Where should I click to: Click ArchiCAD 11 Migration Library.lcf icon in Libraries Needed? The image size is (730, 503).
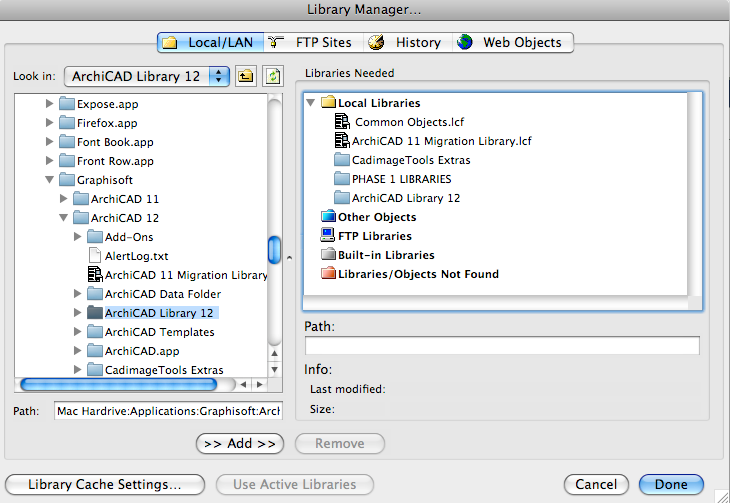point(342,141)
